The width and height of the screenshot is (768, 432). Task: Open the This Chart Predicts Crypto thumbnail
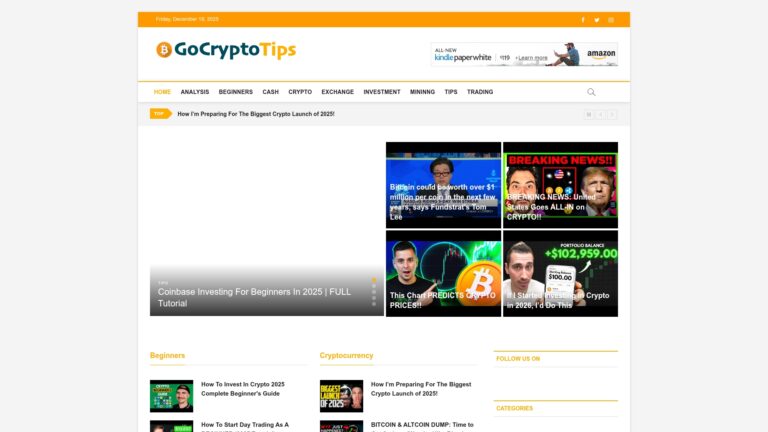click(443, 273)
